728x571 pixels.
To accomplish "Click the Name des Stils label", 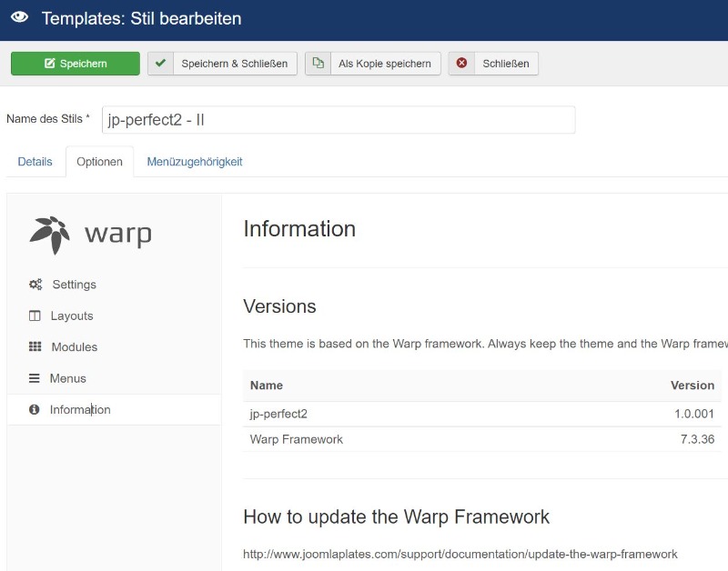I will [x=48, y=119].
